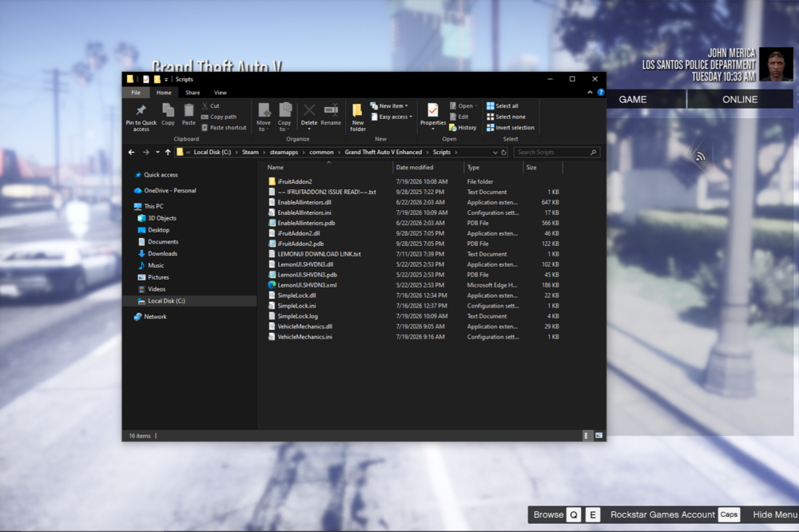Click Select none

point(506,117)
